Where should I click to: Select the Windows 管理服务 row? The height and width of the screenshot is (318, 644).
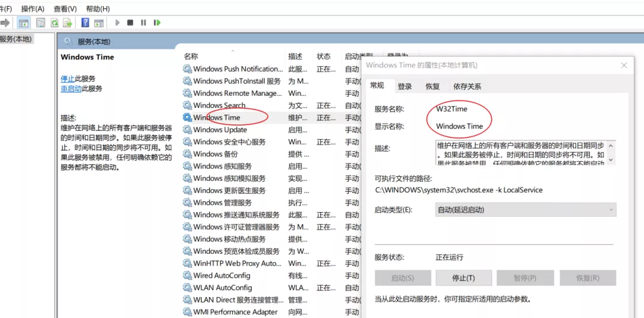click(x=271, y=202)
